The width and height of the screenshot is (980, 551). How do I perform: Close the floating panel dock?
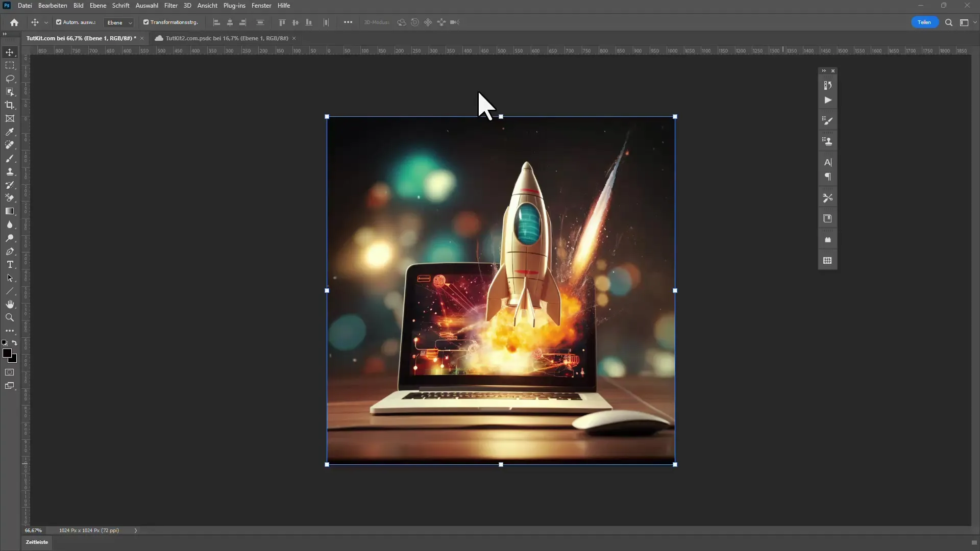point(833,71)
